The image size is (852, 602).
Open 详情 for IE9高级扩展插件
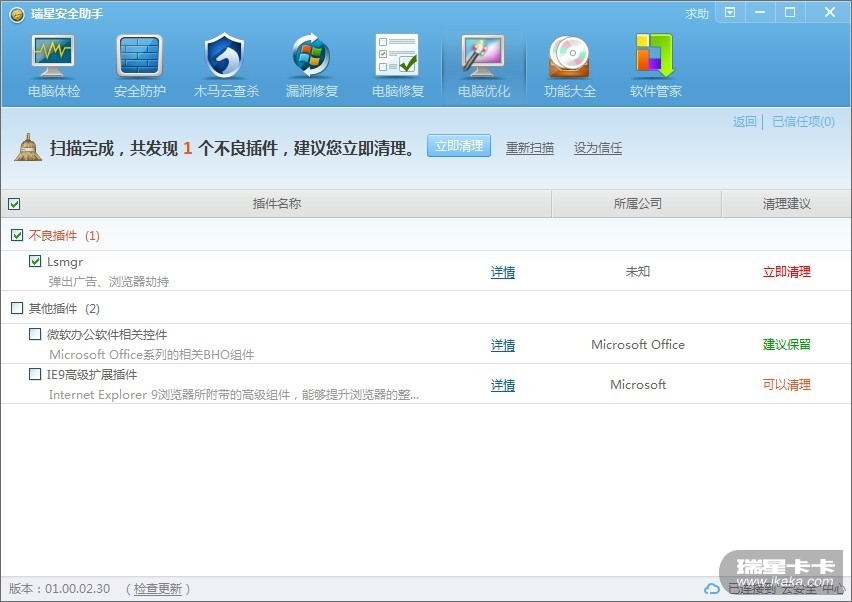[503, 385]
